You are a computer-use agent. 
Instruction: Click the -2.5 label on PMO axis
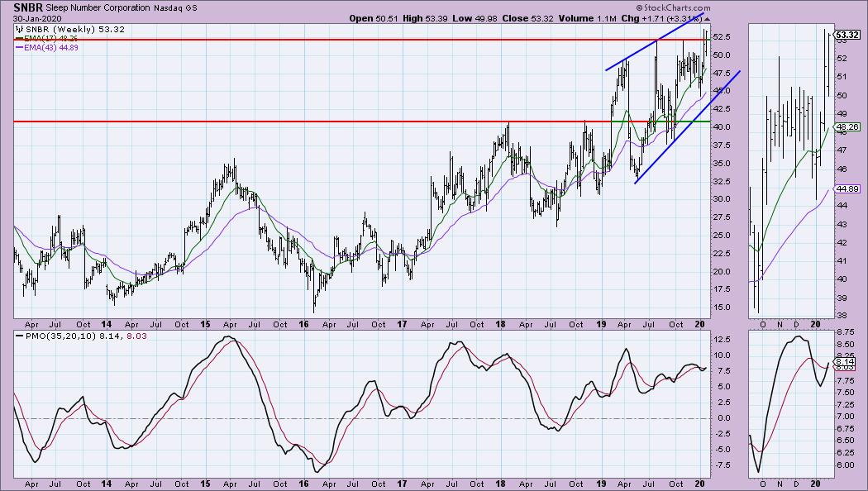(x=723, y=433)
